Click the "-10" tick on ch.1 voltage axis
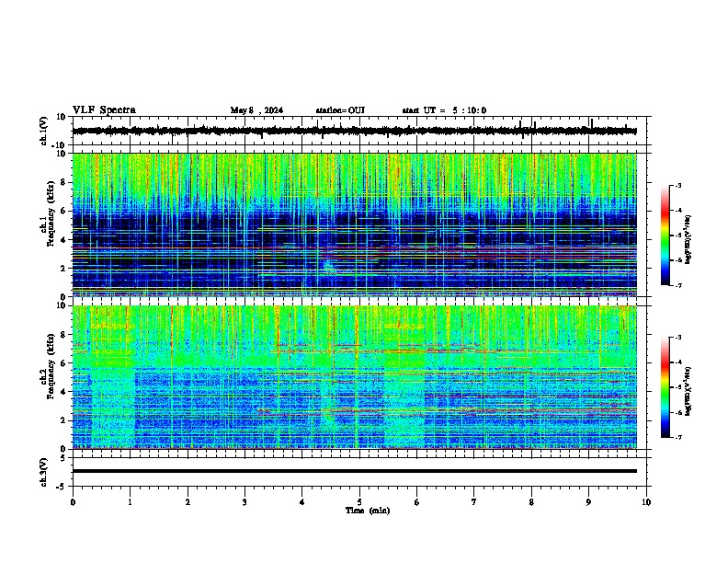Image resolution: width=728 pixels, height=563 pixels. click(x=60, y=145)
